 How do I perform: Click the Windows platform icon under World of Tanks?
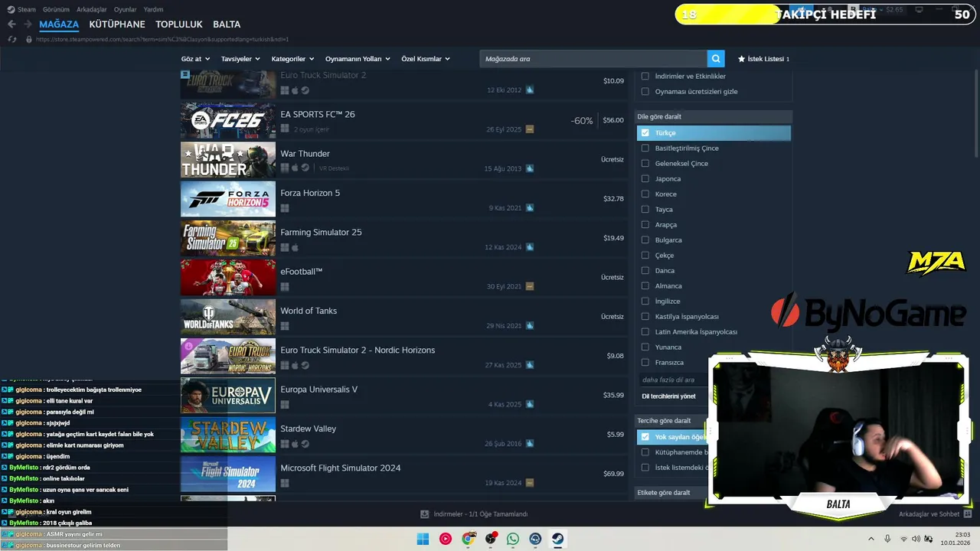(x=285, y=326)
